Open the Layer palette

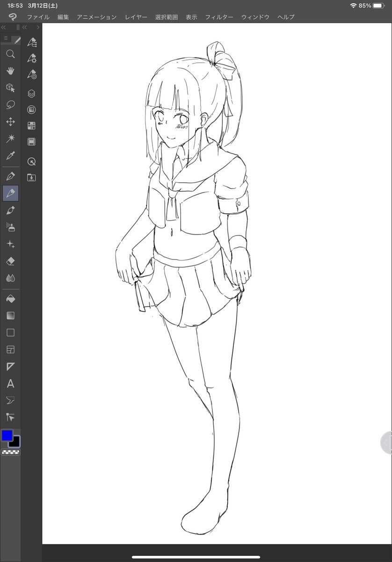(x=31, y=94)
